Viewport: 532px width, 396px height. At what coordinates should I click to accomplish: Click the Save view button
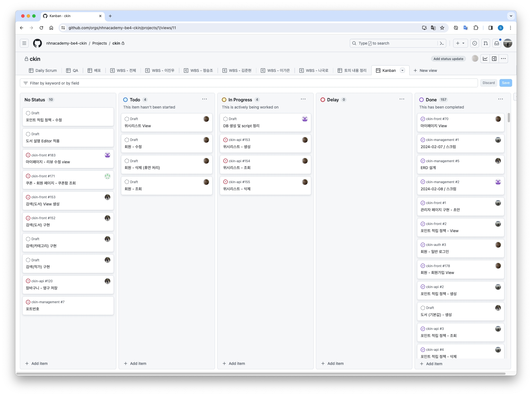(x=506, y=83)
